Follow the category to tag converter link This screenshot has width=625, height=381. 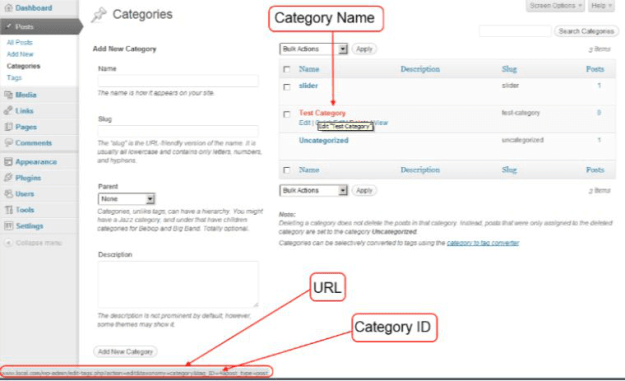[x=483, y=243]
